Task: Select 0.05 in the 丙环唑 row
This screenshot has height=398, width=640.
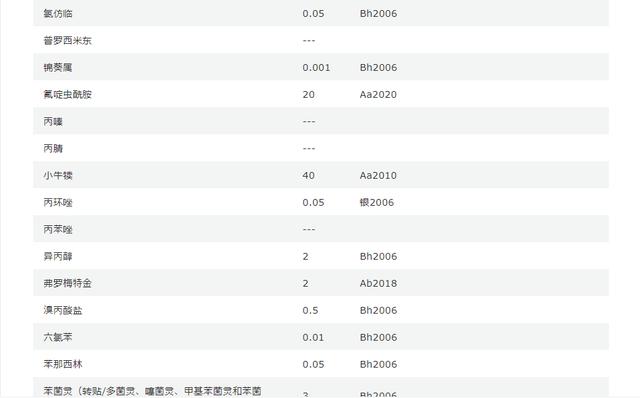Action: pos(313,202)
